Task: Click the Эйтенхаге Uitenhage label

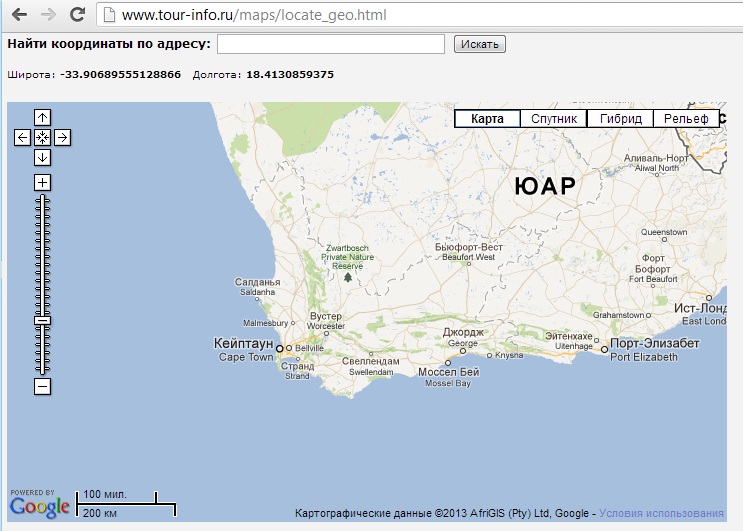Action: click(569, 341)
